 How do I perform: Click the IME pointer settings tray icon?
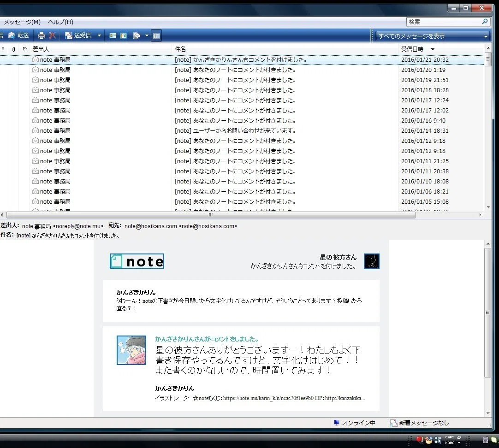[x=438, y=440]
